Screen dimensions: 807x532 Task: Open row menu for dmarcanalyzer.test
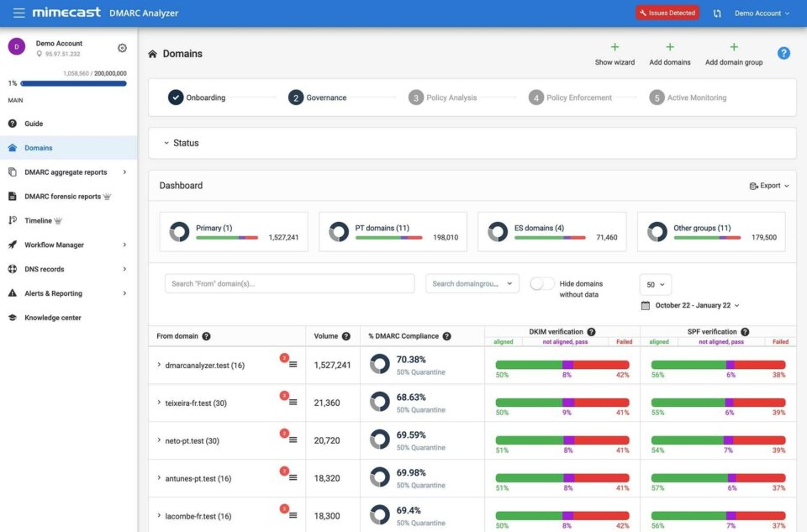[293, 365]
